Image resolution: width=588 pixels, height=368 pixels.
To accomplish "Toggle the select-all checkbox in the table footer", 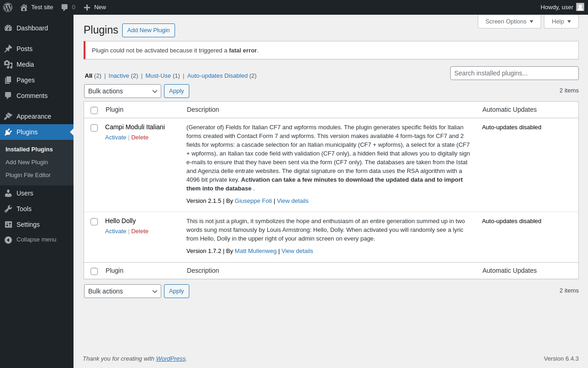I will [x=94, y=271].
